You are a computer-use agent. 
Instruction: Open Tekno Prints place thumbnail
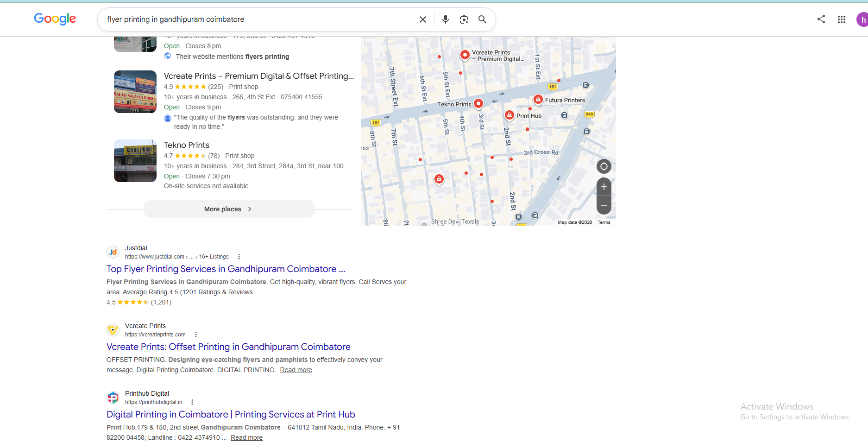(135, 161)
